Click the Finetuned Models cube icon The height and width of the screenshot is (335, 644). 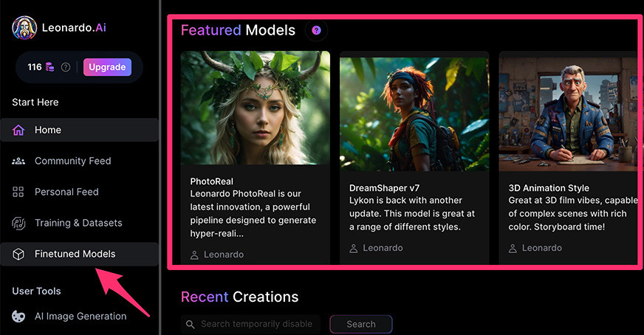(x=18, y=254)
